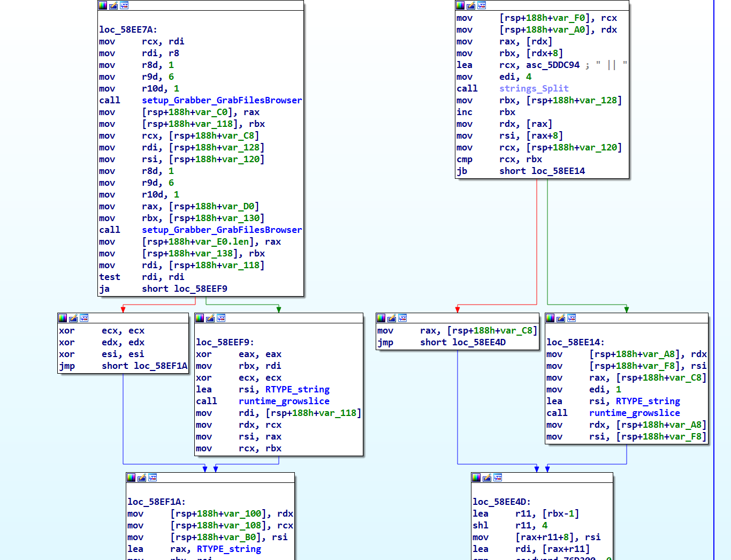
Task: Click pencil icon on loc_58EE14 block
Action: coord(561,318)
